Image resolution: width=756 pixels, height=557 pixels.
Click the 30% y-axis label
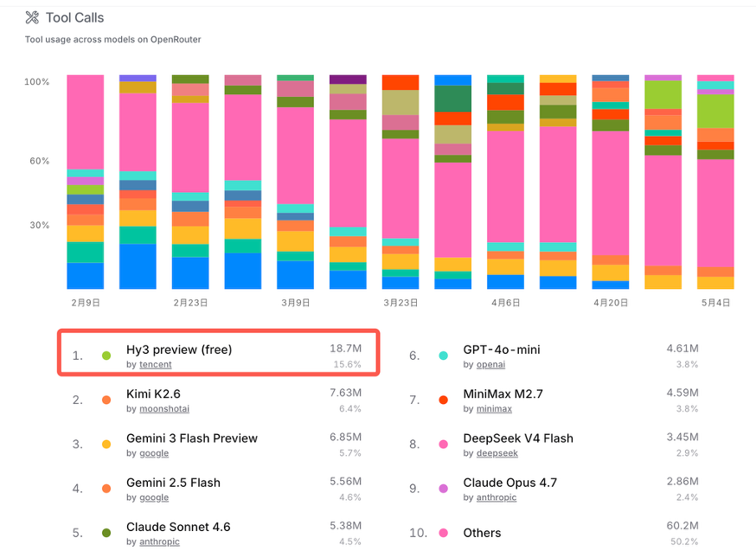click(40, 225)
